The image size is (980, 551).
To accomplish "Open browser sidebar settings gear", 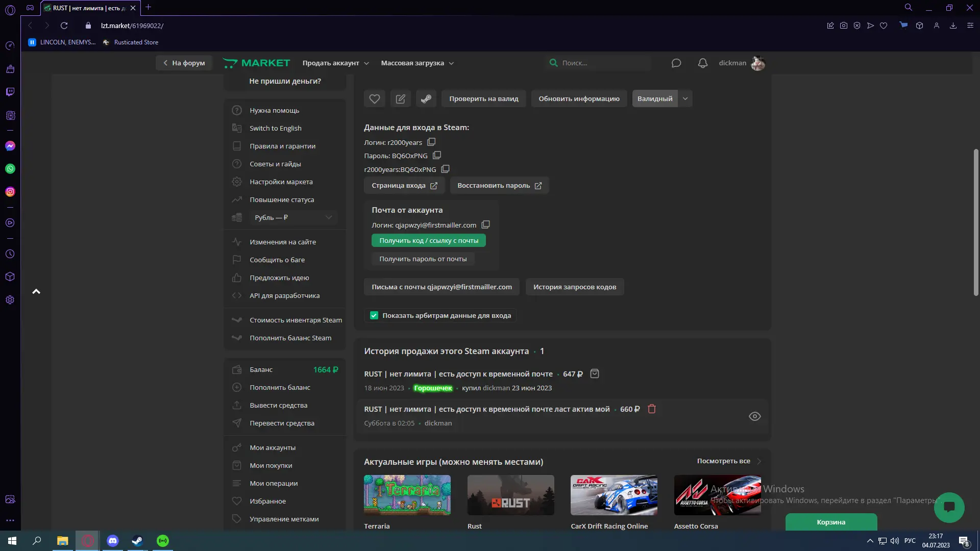I will point(10,300).
